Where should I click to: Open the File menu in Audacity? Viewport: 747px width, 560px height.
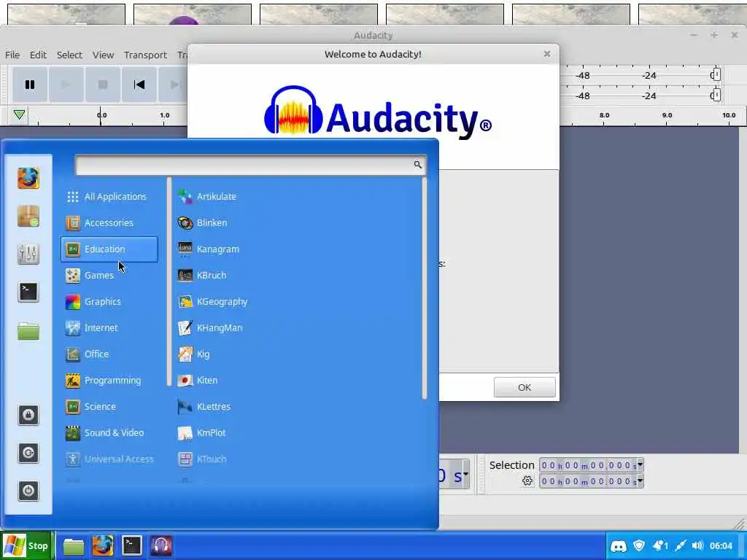12,55
